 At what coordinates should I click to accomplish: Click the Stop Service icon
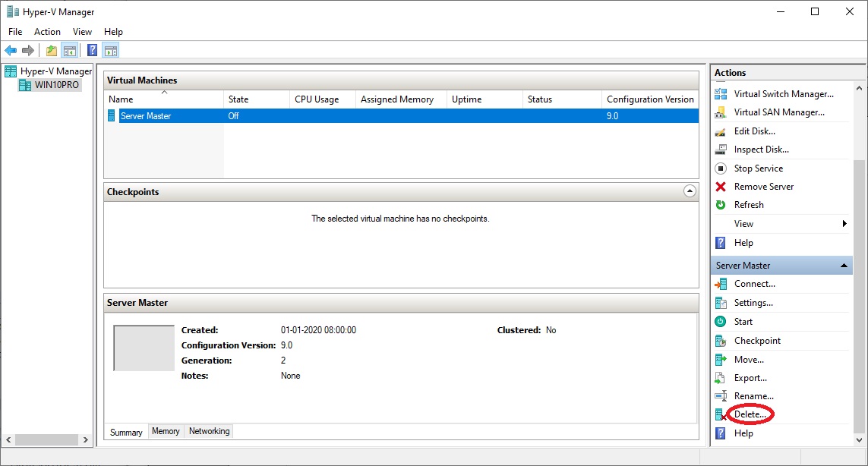721,168
